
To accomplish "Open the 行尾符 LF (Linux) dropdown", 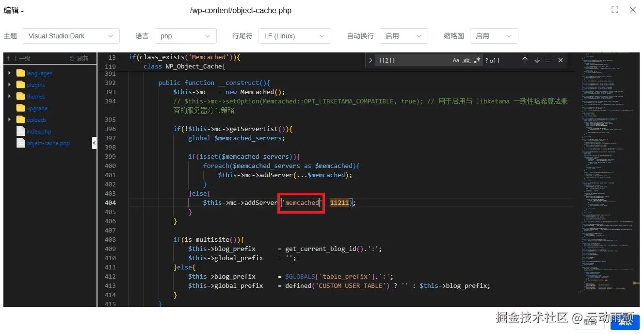I will pyautogui.click(x=295, y=36).
